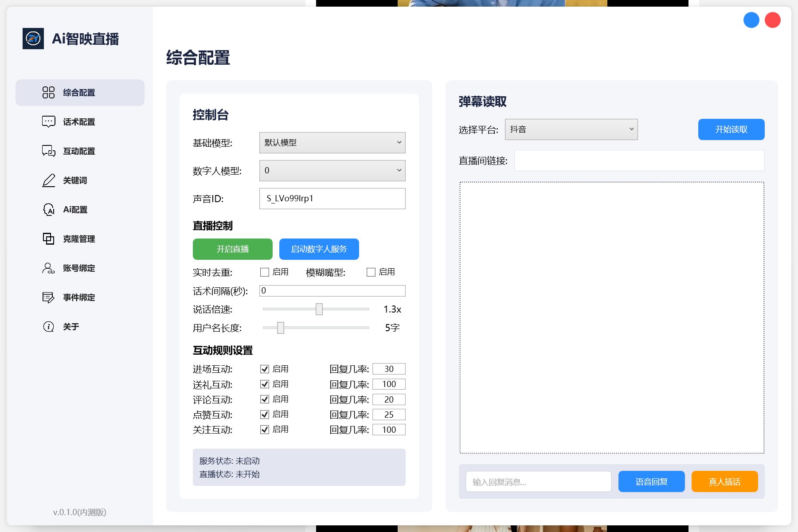Viewport: 798px width, 532px height.
Task: Open 克隆管理 in the sidebar
Action: point(80,239)
